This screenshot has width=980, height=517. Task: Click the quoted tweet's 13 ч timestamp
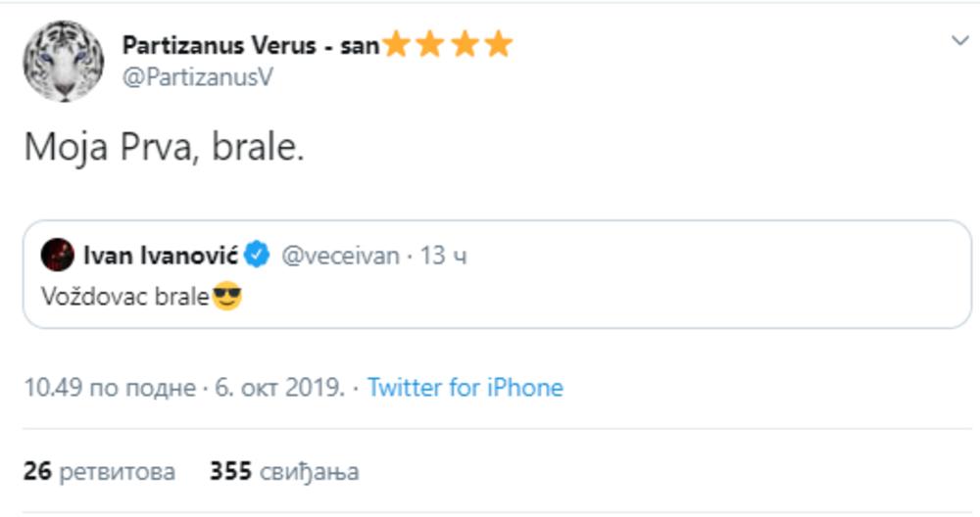443,257
